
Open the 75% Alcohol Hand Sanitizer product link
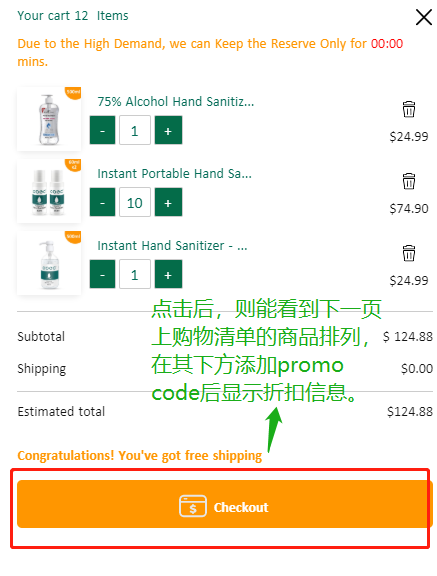[x=176, y=101]
